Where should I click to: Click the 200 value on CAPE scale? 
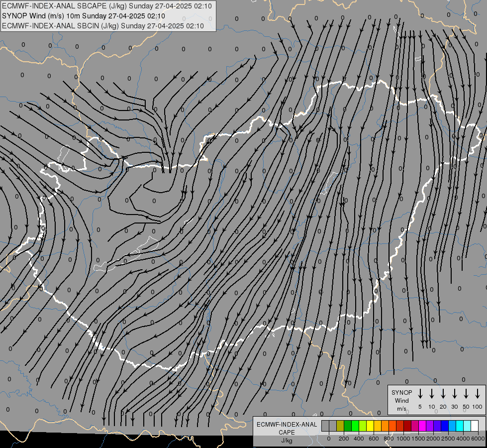click(x=344, y=439)
